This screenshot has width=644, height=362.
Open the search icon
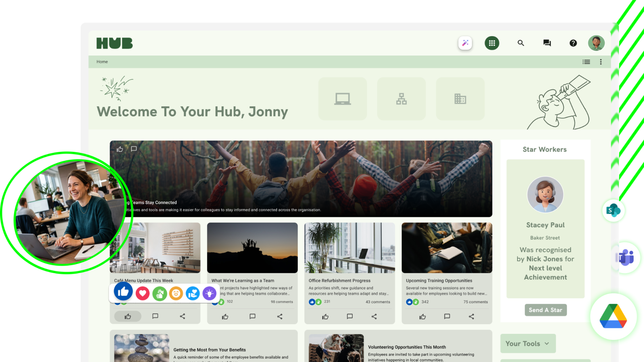tap(521, 43)
